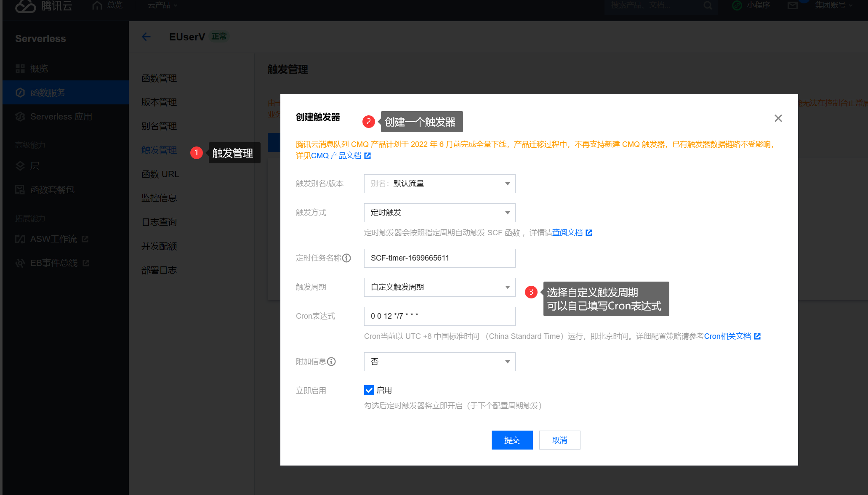The width and height of the screenshot is (868, 495).
Task: Click the search magnifier icon in top bar
Action: 708,5
